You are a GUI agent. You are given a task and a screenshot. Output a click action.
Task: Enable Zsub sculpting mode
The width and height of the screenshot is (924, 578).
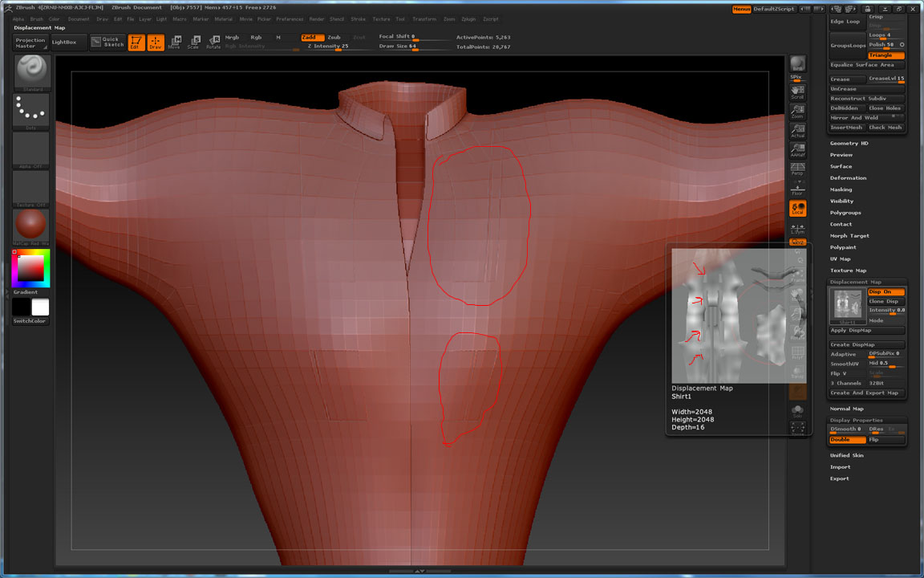(x=334, y=37)
